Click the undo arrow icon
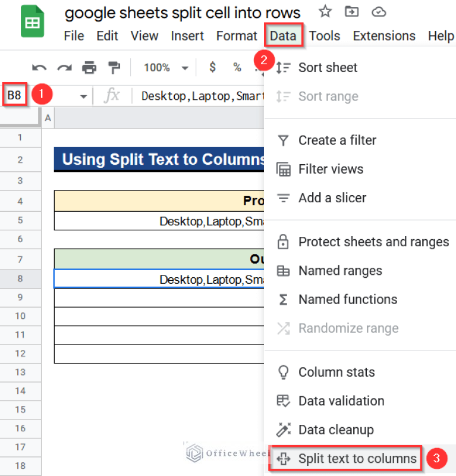 click(39, 68)
